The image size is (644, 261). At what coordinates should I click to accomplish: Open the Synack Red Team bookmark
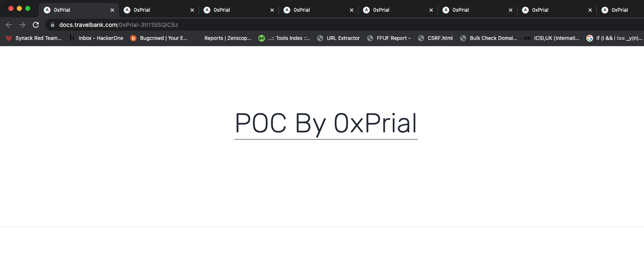34,38
